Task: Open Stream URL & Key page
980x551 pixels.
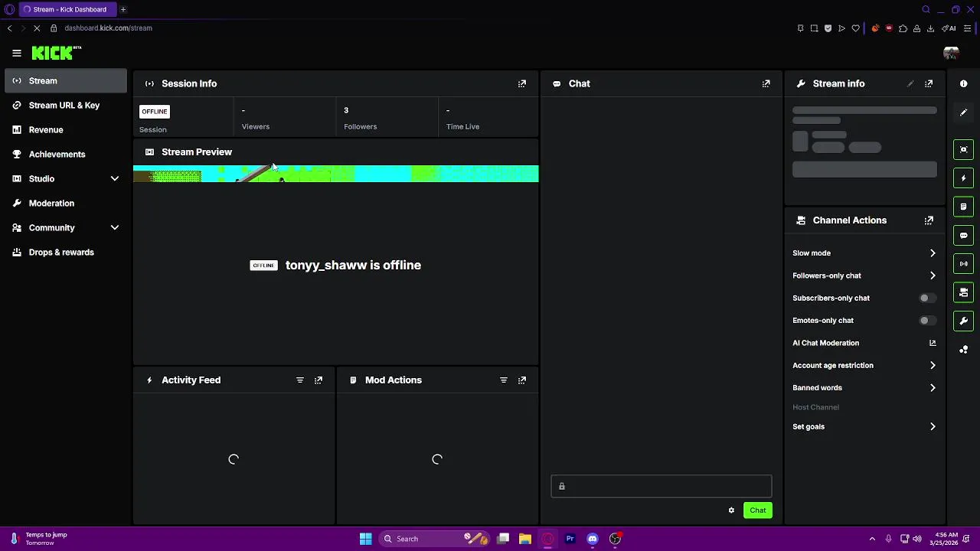Action: click(66, 106)
